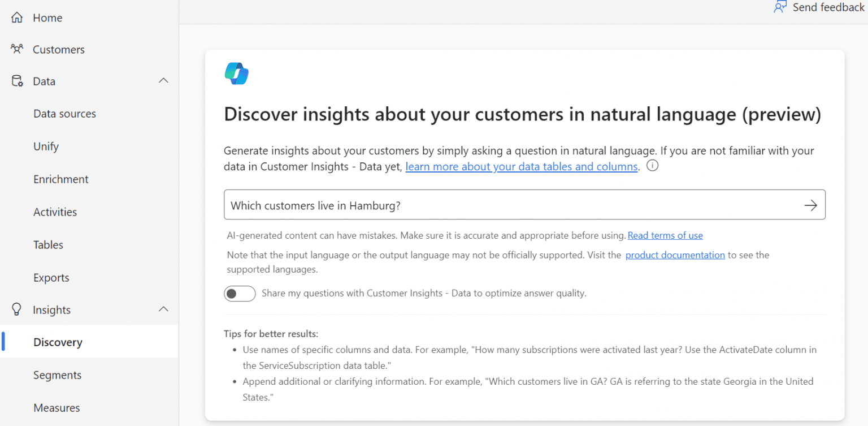This screenshot has width=868, height=426.
Task: Click the info icon next to the intro text
Action: pyautogui.click(x=652, y=165)
